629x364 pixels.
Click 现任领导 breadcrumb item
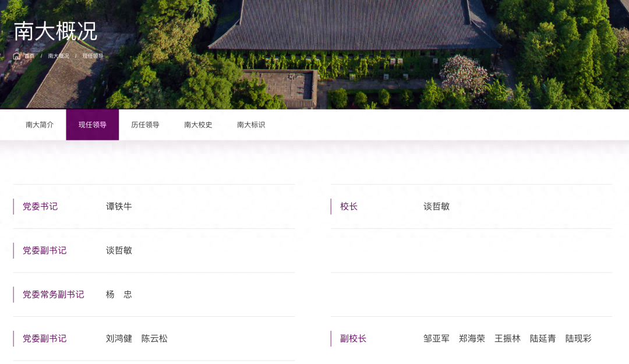pyautogui.click(x=93, y=56)
